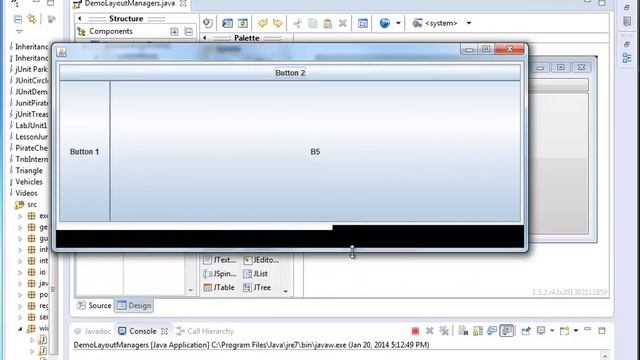Image resolution: width=640 pixels, height=360 pixels.
Task: Select the Console view tab
Action: 142,331
